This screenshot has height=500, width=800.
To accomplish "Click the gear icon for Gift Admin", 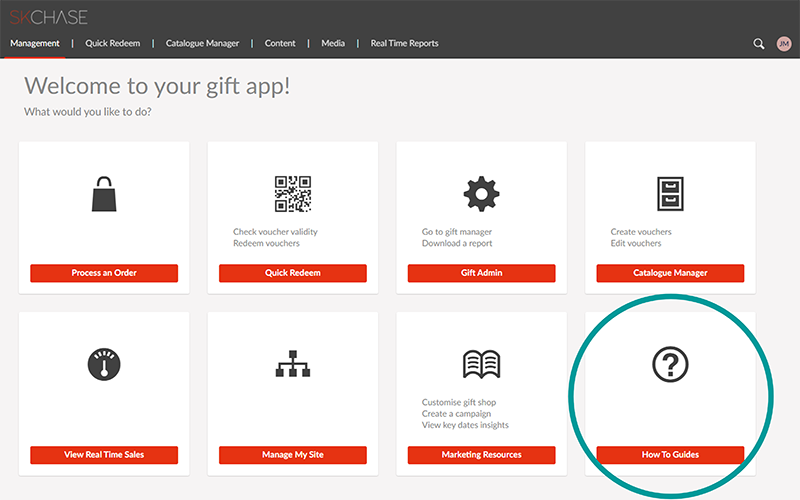I will pyautogui.click(x=481, y=194).
